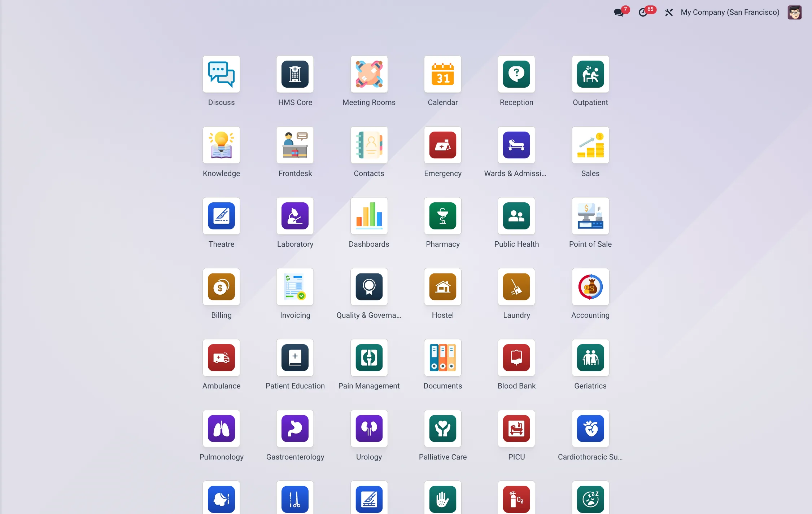Open the Dashboards app
812x514 pixels.
pos(369,216)
